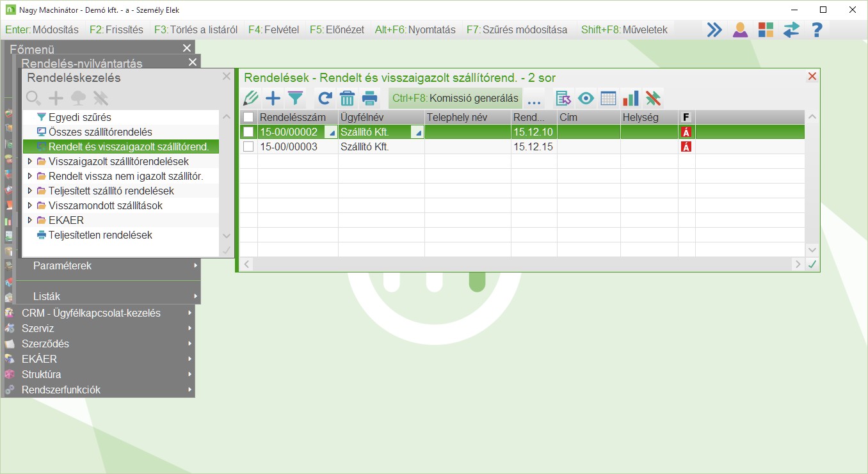Toggle the eye preview icon in Rendelések toolbar
This screenshot has width=868, height=474.
[586, 98]
